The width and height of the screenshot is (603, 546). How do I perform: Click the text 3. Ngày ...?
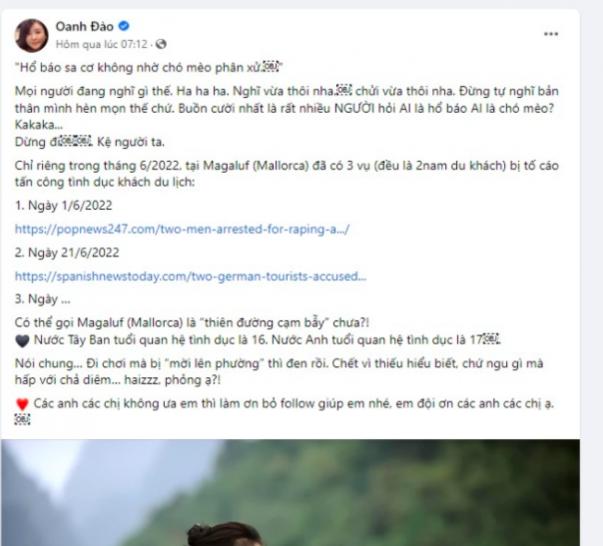(42, 299)
